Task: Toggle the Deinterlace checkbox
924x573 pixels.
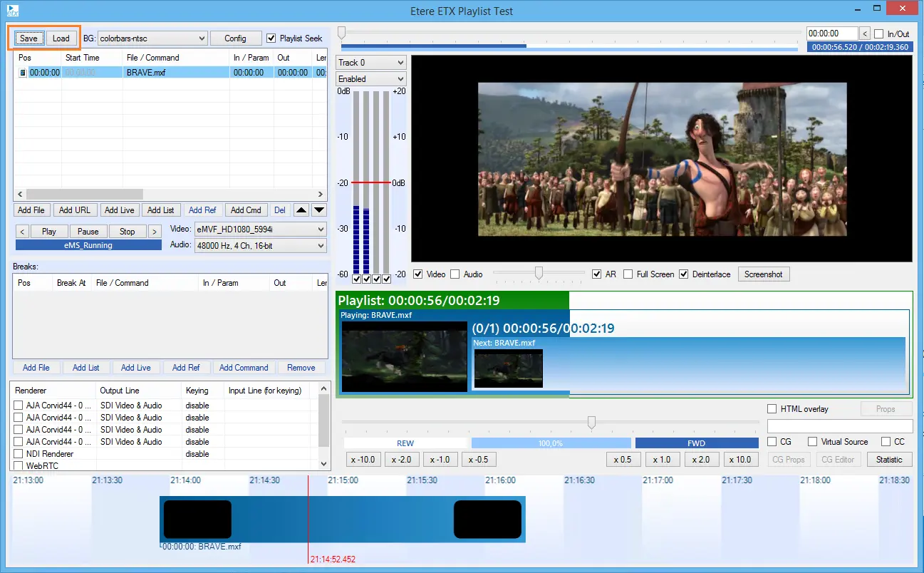Action: coord(684,274)
